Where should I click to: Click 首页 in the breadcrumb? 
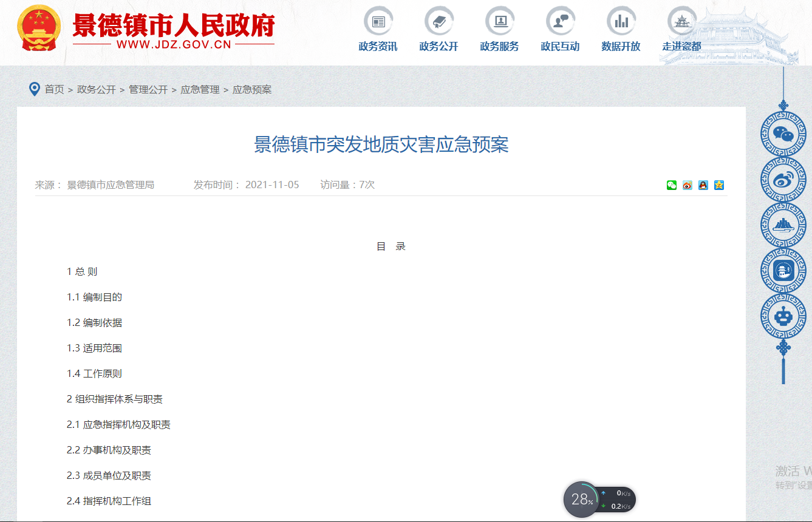point(54,90)
